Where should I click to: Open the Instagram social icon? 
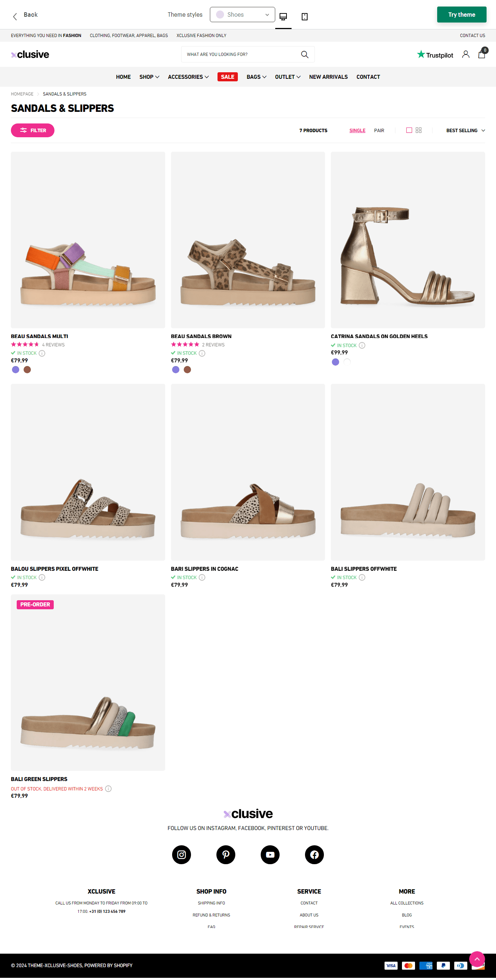pos(182,855)
